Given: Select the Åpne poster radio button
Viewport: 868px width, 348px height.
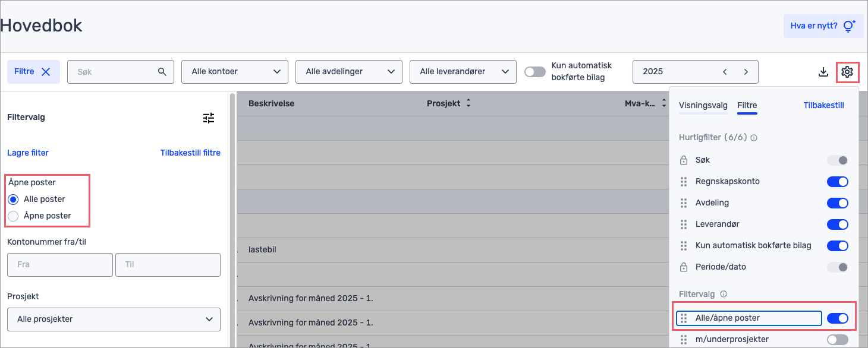Looking at the screenshot, I should [x=13, y=216].
